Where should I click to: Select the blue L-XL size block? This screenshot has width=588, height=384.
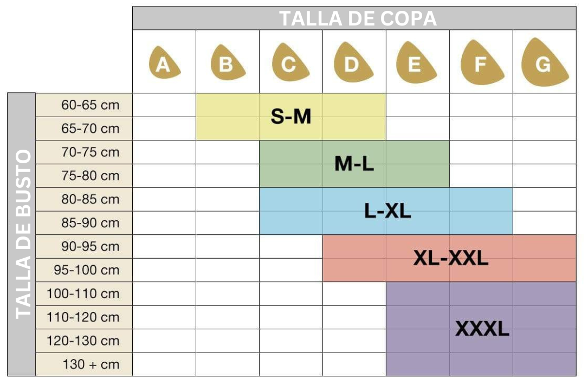(x=386, y=211)
